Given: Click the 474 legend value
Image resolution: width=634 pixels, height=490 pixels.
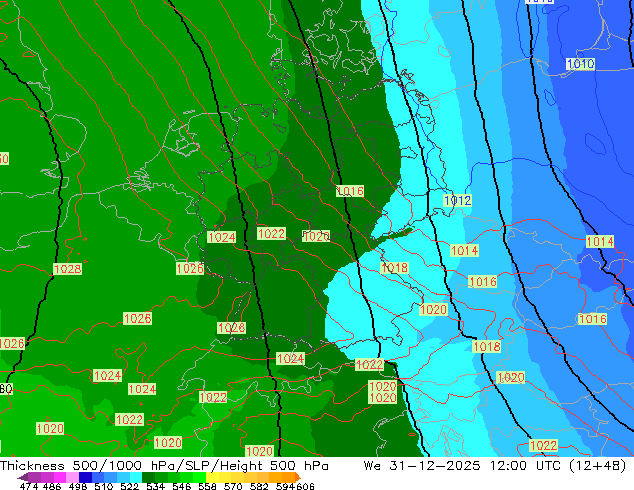Looking at the screenshot, I should click(x=29, y=486).
